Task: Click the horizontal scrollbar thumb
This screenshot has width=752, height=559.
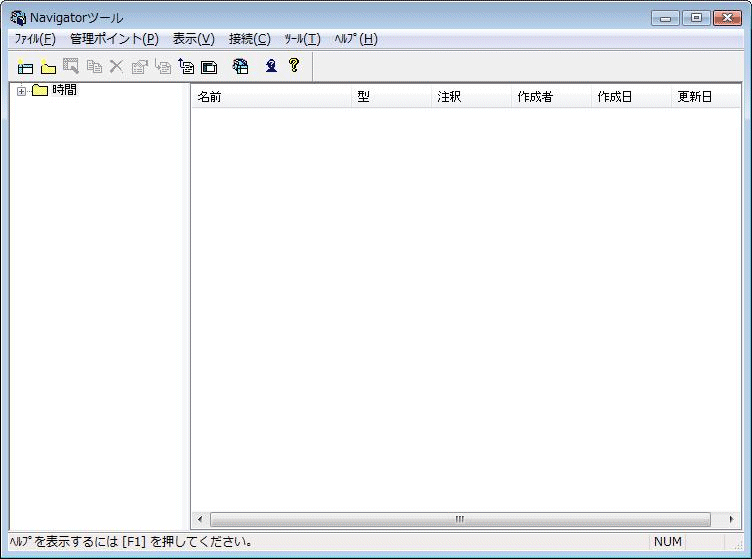Action: point(460,519)
